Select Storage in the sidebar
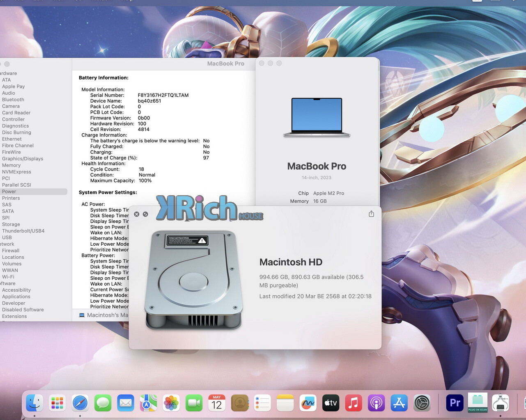This screenshot has height=420, width=526. click(11, 224)
